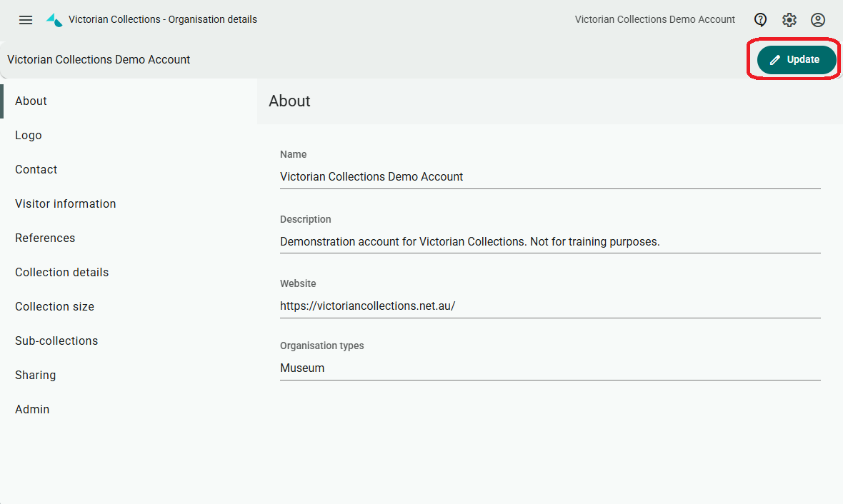Click the Description field text
The image size is (843, 504).
coord(469,242)
